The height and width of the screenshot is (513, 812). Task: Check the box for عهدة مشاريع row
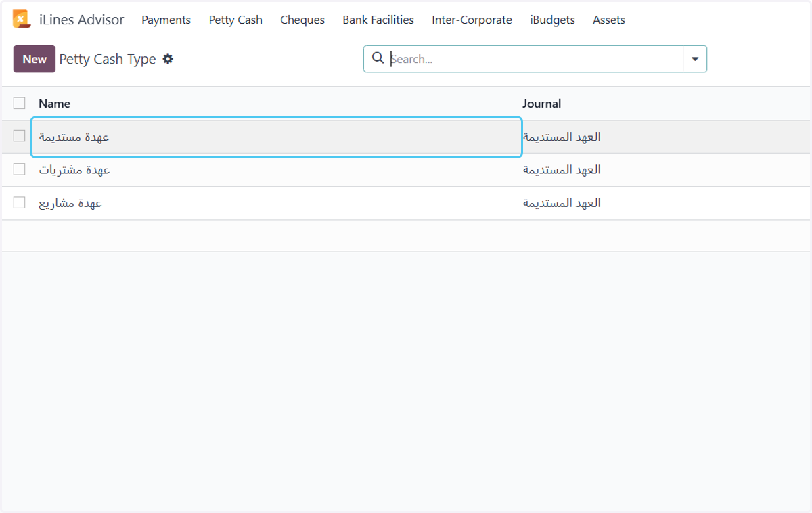coord(20,202)
